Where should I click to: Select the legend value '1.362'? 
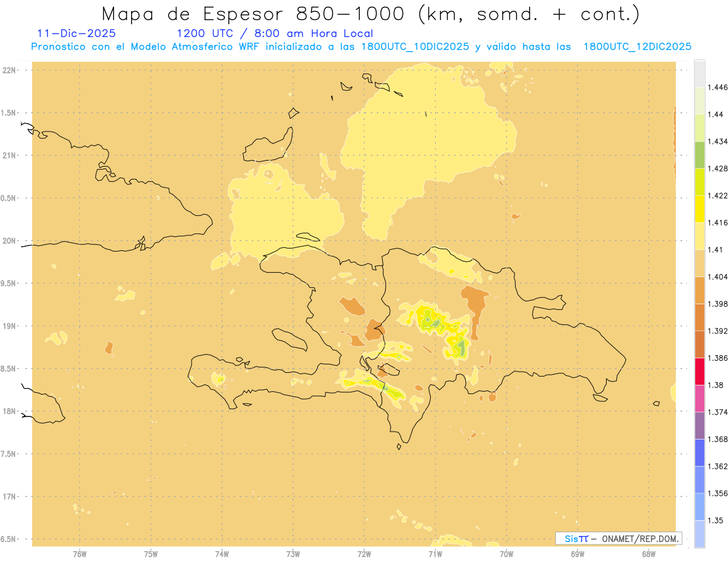718,466
